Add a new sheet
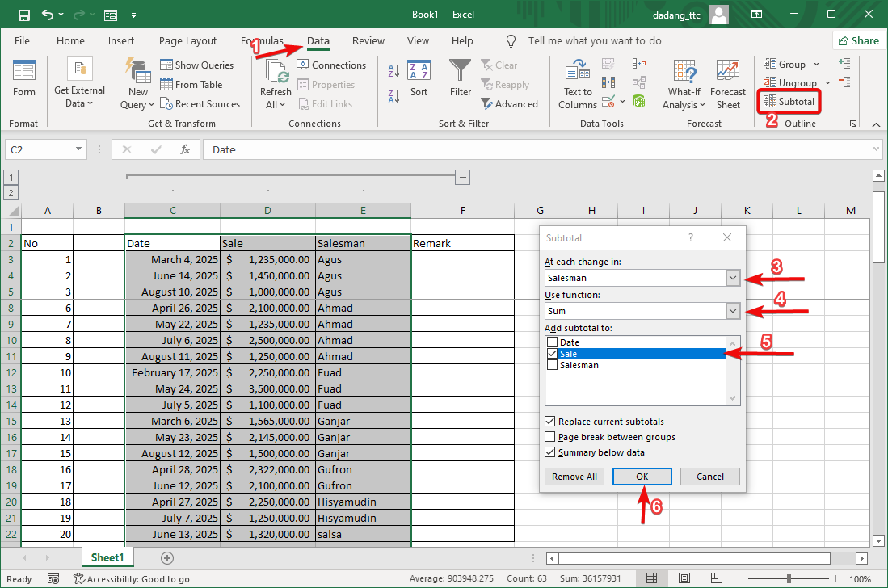The width and height of the screenshot is (888, 588). click(167, 558)
